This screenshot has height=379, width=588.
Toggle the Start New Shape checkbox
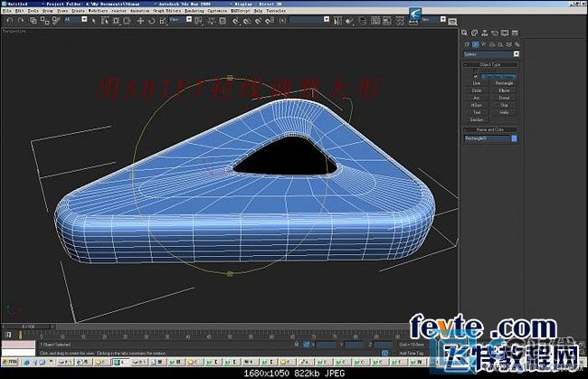(476, 77)
